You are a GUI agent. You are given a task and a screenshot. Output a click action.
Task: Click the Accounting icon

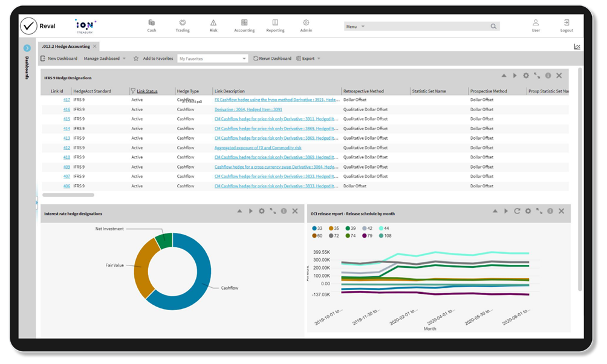pyautogui.click(x=244, y=24)
